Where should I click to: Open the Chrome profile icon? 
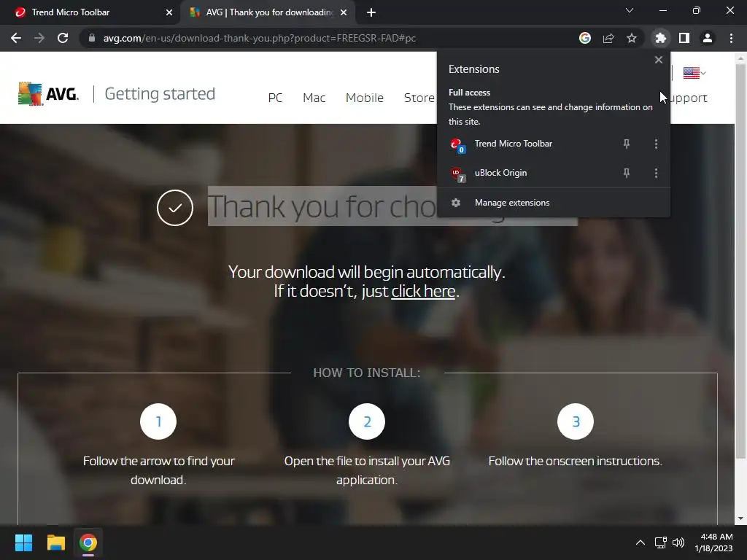(x=708, y=38)
